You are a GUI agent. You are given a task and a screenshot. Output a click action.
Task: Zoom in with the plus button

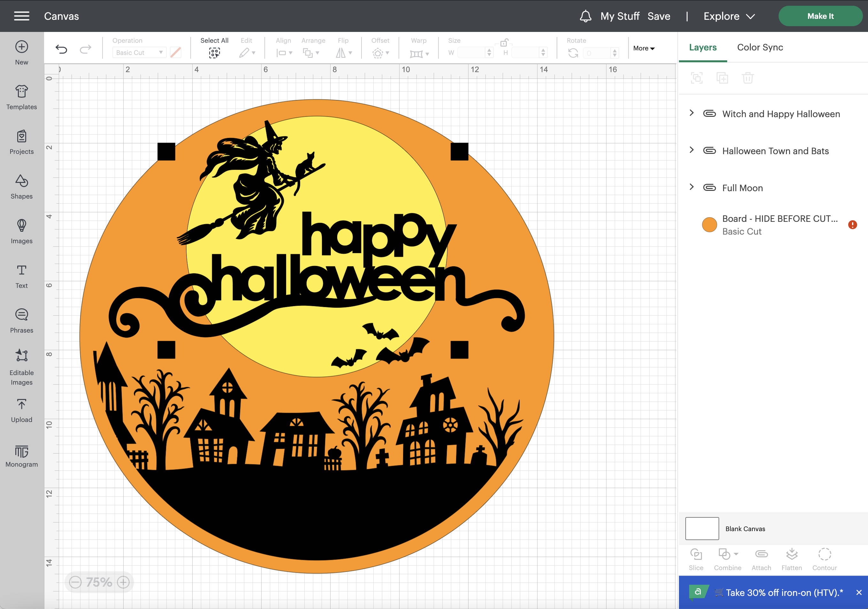pos(123,582)
